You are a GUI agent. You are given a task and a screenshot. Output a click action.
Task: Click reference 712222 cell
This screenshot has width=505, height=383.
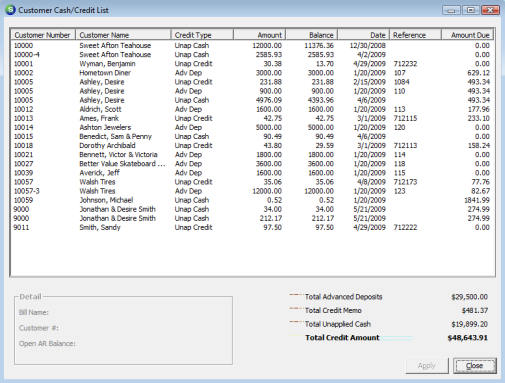(405, 227)
